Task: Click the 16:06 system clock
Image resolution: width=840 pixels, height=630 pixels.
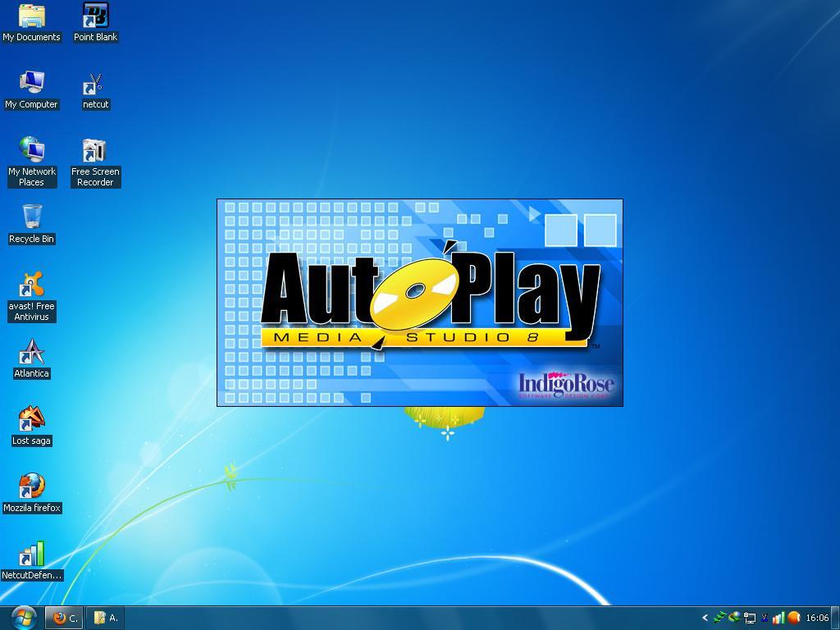Action: tap(817, 618)
